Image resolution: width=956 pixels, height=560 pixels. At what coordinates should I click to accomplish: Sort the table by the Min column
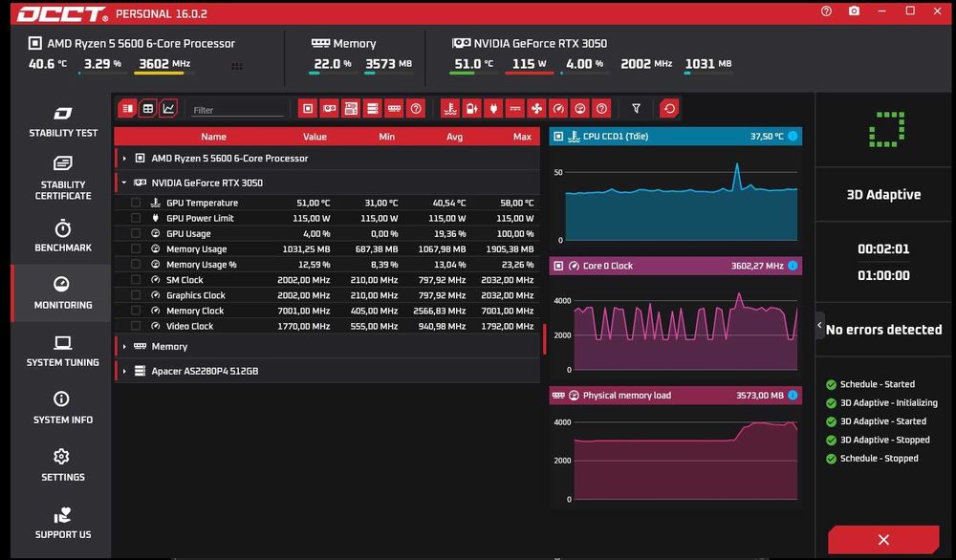pyautogui.click(x=386, y=137)
